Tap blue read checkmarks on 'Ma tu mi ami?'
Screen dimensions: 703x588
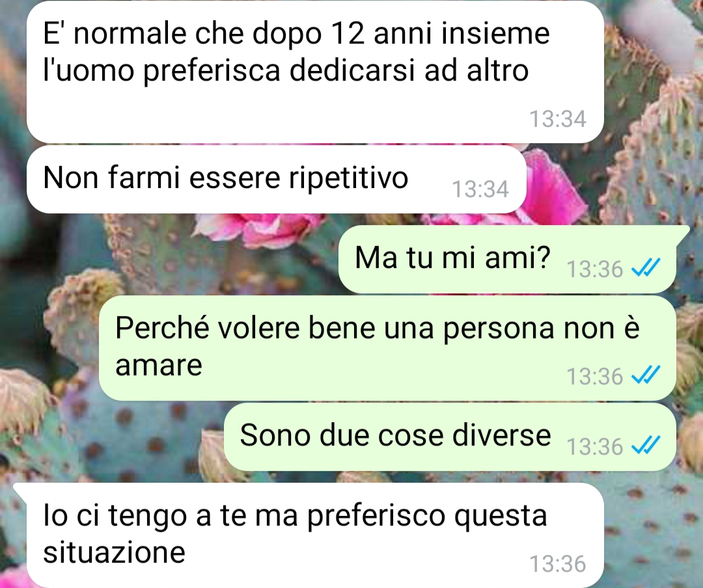(x=646, y=269)
